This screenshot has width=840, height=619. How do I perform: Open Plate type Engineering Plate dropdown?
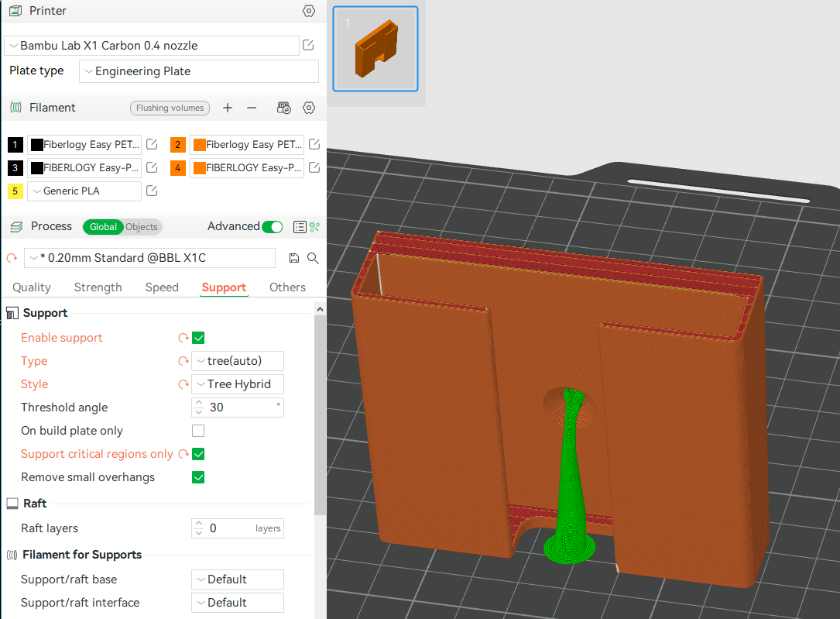(199, 71)
